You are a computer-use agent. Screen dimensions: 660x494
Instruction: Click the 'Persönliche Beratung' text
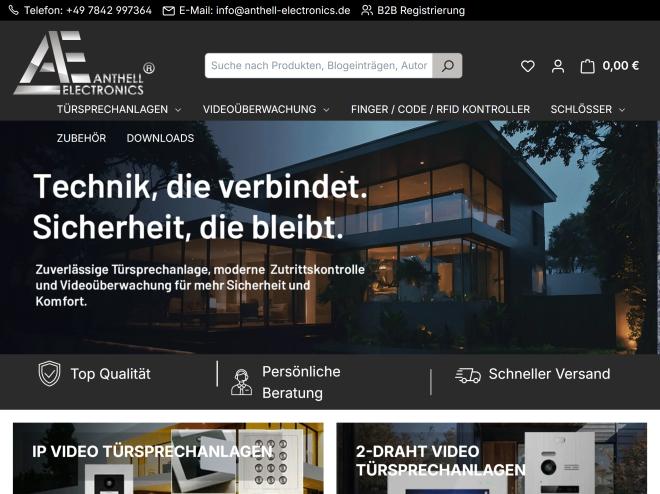click(x=301, y=382)
